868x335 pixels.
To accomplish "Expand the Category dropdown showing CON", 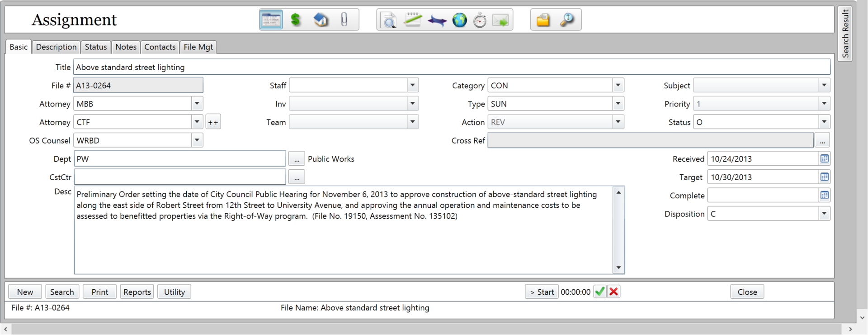I will [x=618, y=85].
